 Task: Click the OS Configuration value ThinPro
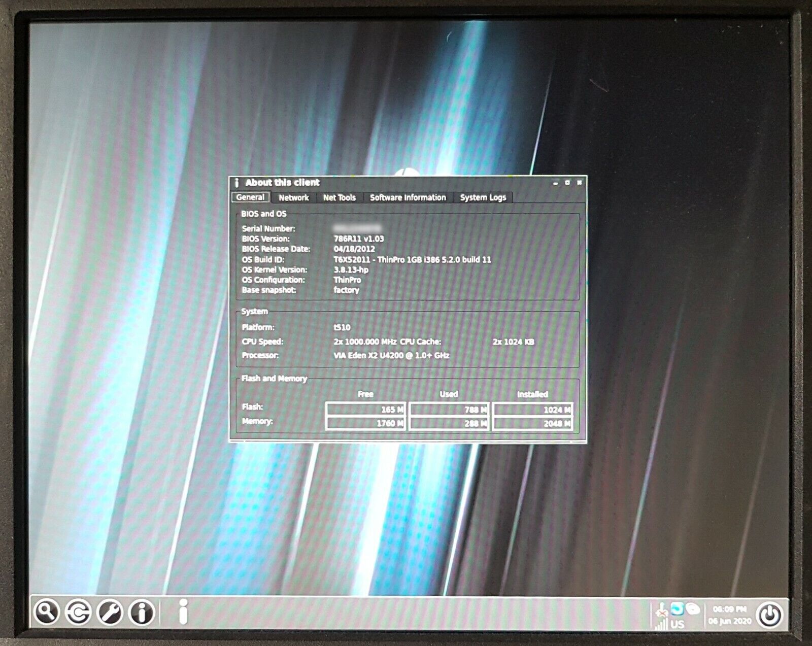(x=347, y=280)
